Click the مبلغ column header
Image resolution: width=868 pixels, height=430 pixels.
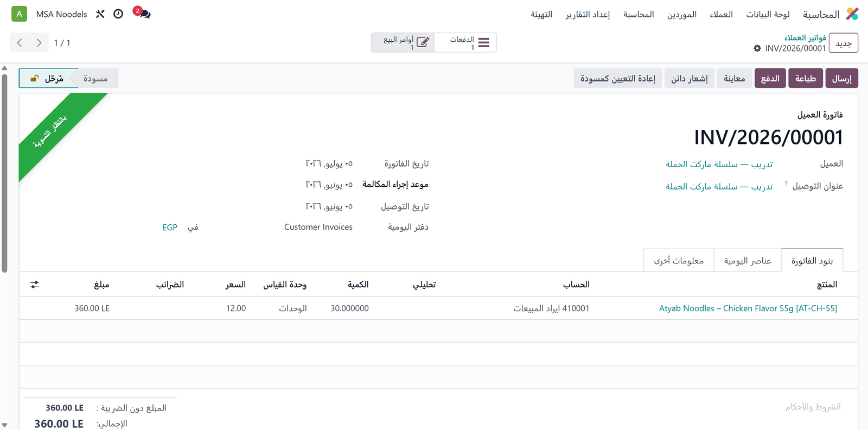point(101,284)
